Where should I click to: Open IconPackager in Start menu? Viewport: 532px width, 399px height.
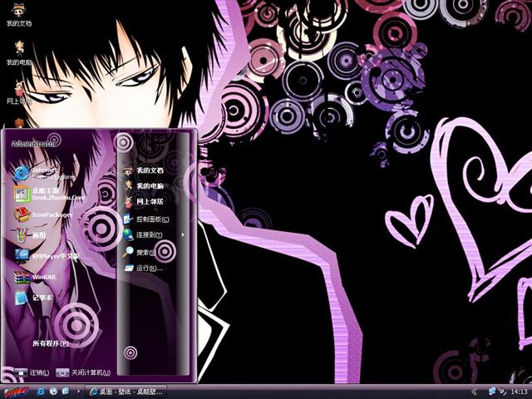pos(42,214)
